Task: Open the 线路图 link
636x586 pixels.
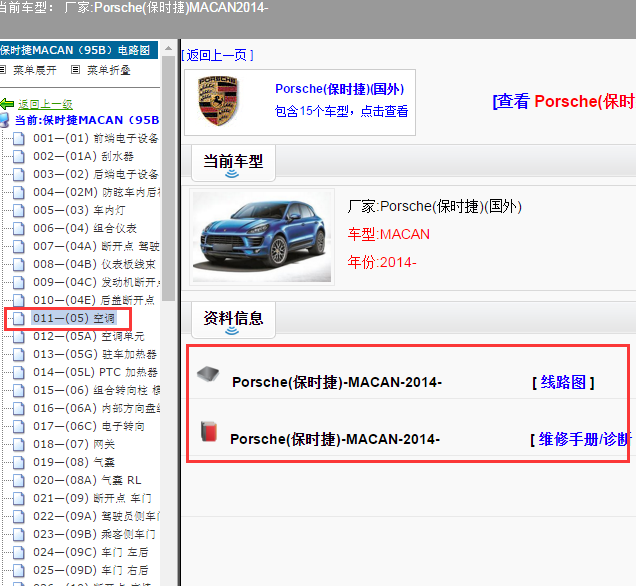Action: 563,382
